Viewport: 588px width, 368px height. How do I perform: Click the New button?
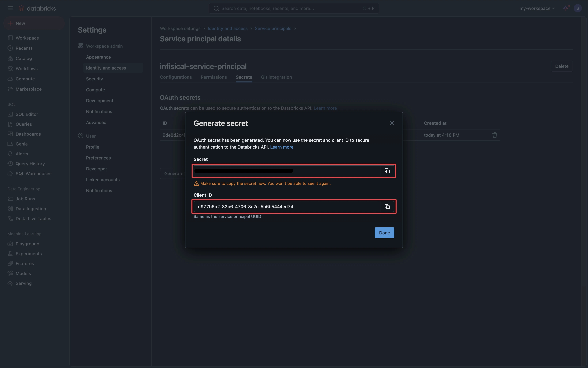click(34, 23)
